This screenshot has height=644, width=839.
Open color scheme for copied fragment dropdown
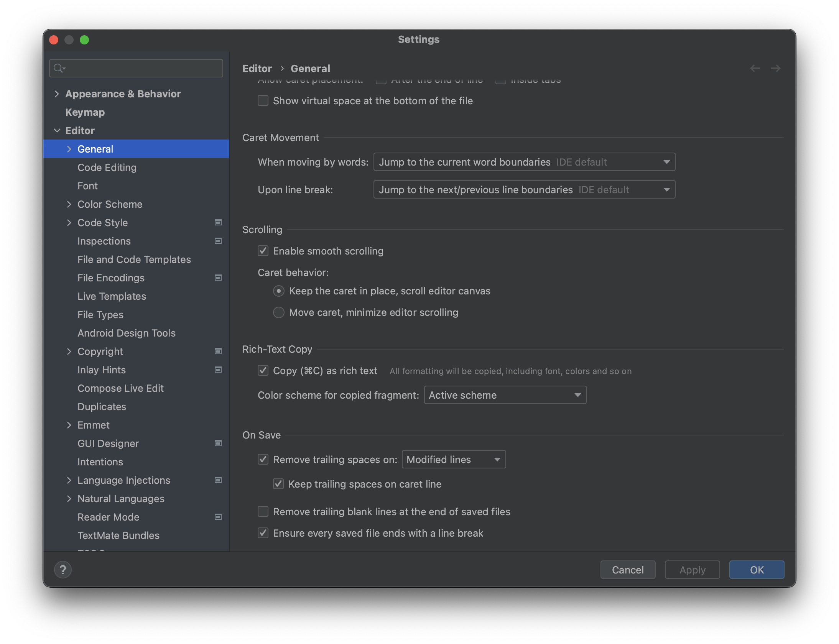pyautogui.click(x=505, y=395)
